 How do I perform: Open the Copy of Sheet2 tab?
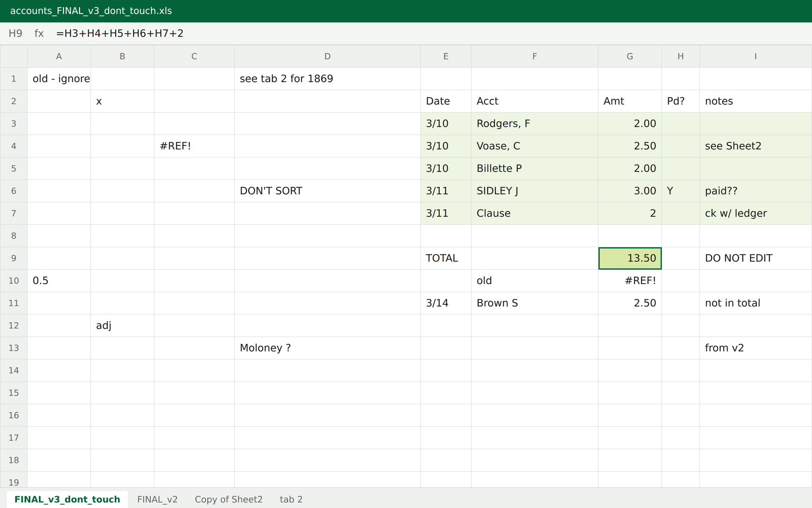point(228,500)
